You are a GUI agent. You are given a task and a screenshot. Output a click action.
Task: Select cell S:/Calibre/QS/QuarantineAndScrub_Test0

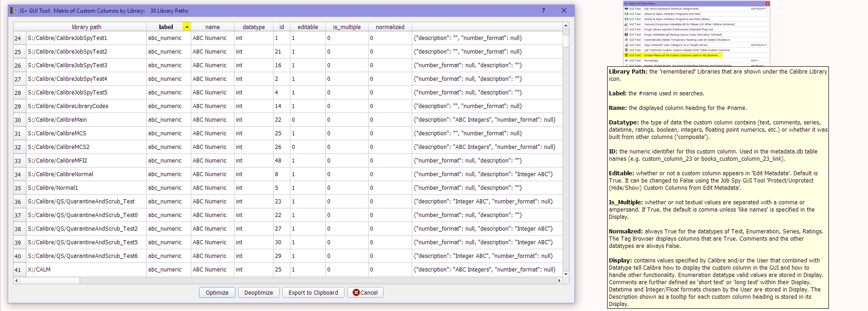[86, 215]
